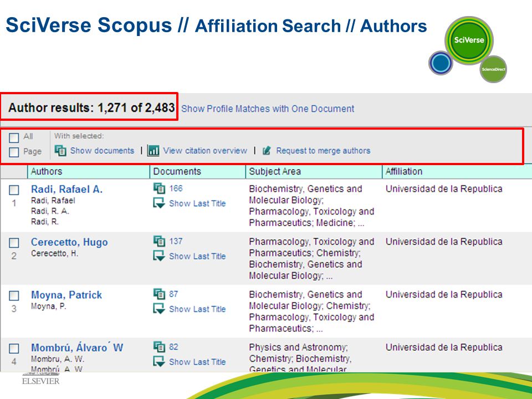Click the Authors column header
The height and width of the screenshot is (399, 532).
coord(47,171)
